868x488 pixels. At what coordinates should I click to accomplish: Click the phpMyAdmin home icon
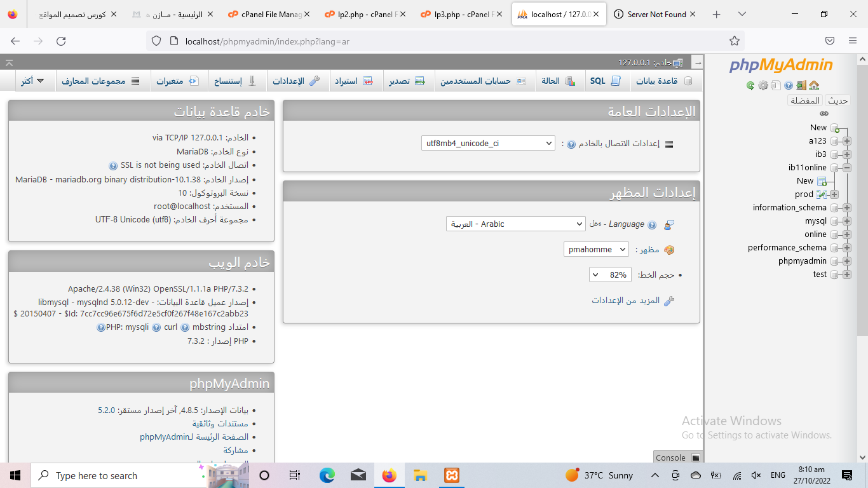point(814,85)
